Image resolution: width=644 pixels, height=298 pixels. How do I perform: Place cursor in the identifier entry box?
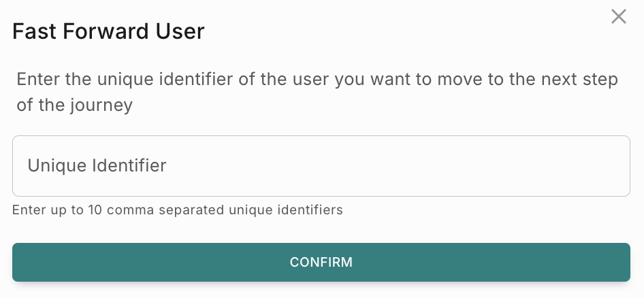[321, 166]
